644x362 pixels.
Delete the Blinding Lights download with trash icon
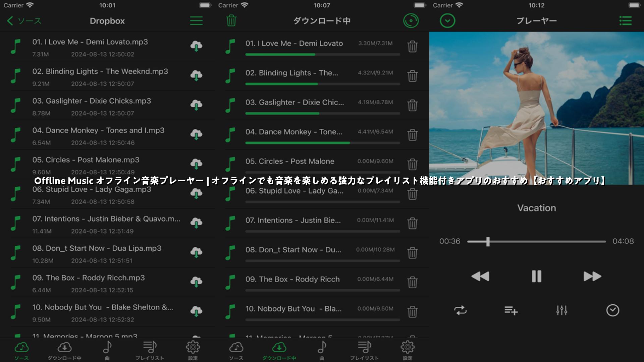[412, 76]
